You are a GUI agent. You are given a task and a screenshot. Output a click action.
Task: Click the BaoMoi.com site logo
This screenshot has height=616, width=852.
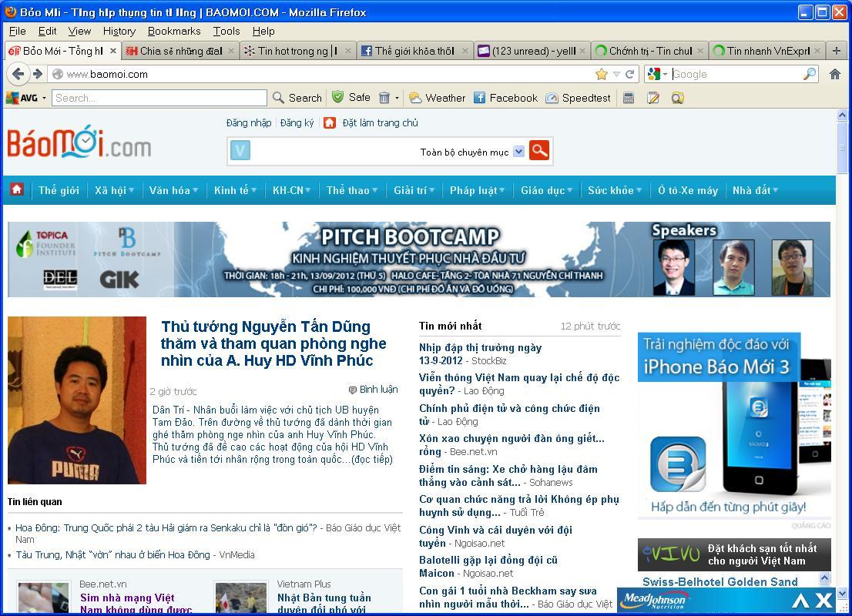coord(79,141)
